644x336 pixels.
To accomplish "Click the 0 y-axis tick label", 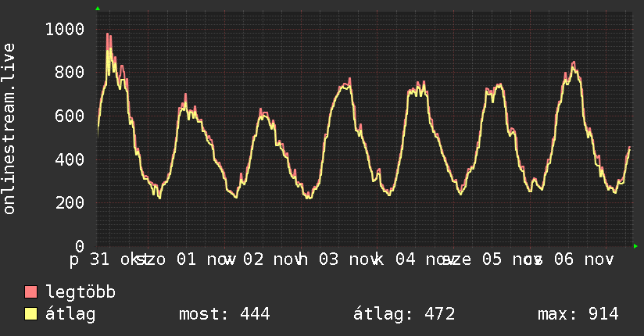I will (x=79, y=246).
